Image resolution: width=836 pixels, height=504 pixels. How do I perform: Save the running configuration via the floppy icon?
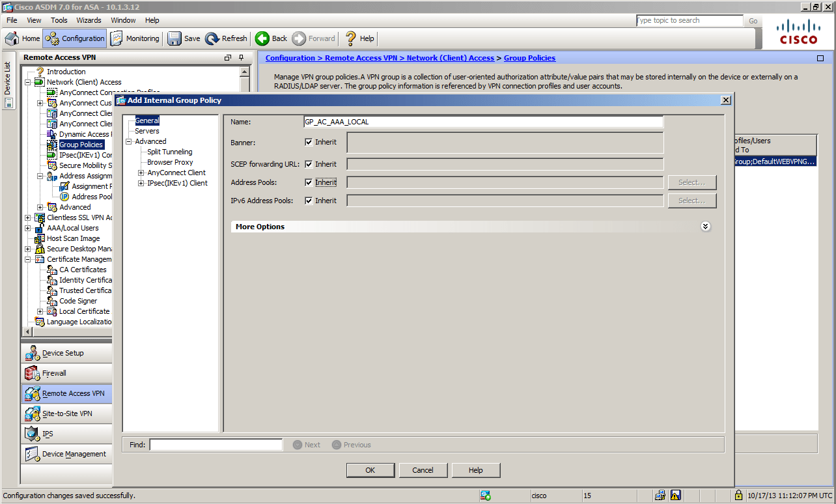click(174, 38)
